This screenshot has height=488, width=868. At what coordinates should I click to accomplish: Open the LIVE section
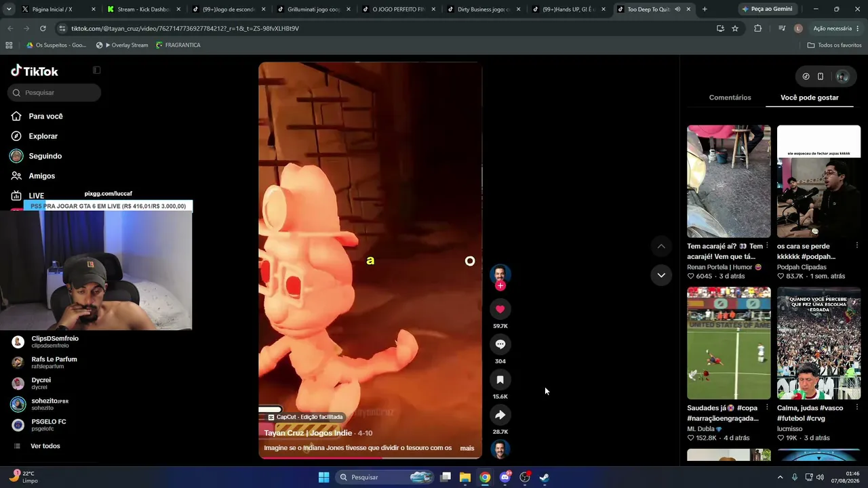[36, 196]
